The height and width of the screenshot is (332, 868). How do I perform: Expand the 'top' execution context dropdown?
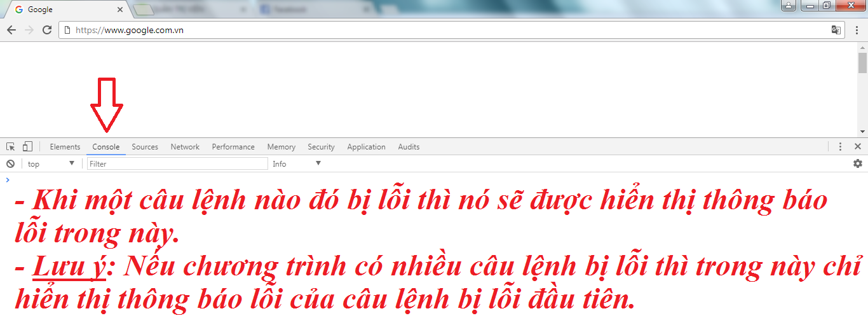click(x=51, y=164)
